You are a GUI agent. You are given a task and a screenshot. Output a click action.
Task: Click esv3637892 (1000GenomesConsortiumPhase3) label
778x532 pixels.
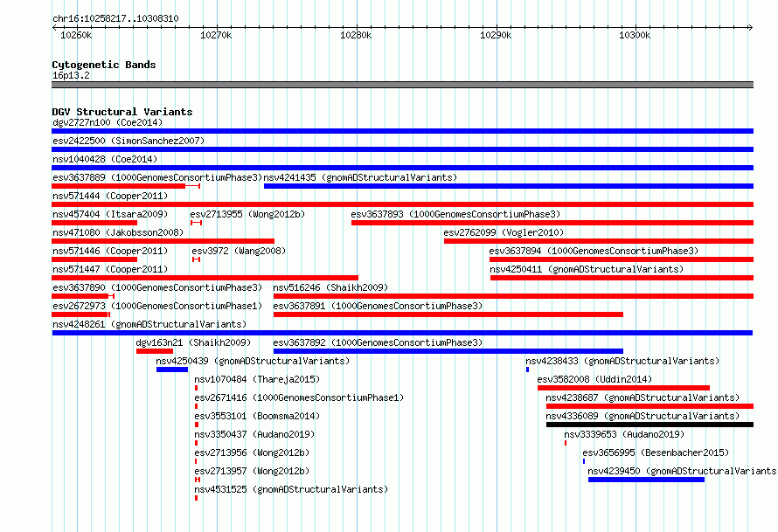click(378, 342)
